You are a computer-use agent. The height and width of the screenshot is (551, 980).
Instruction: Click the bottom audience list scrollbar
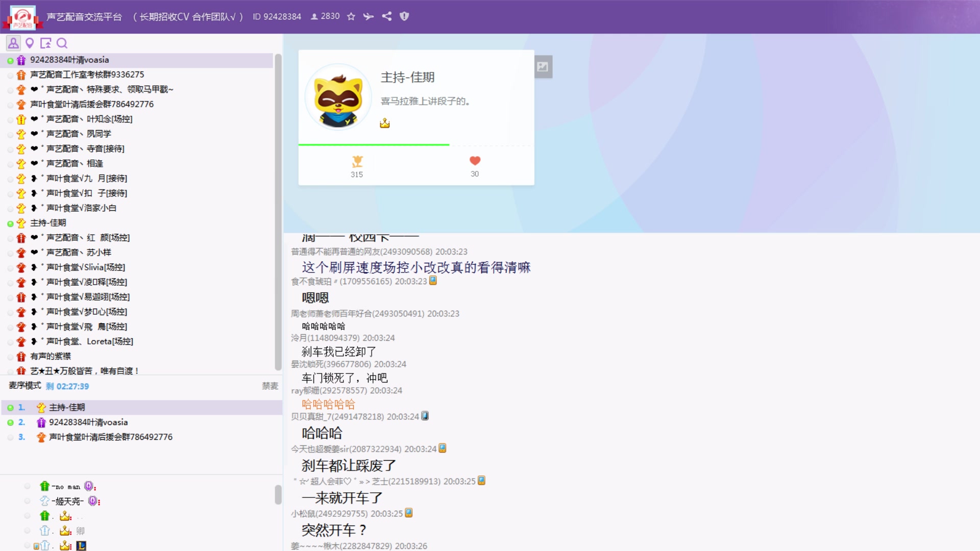(278, 494)
